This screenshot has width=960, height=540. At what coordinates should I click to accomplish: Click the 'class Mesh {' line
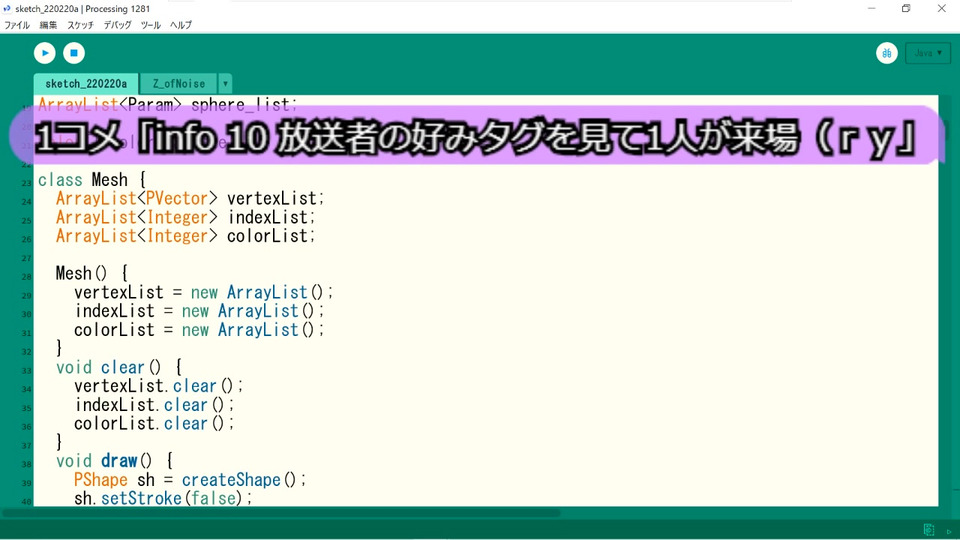click(x=92, y=180)
